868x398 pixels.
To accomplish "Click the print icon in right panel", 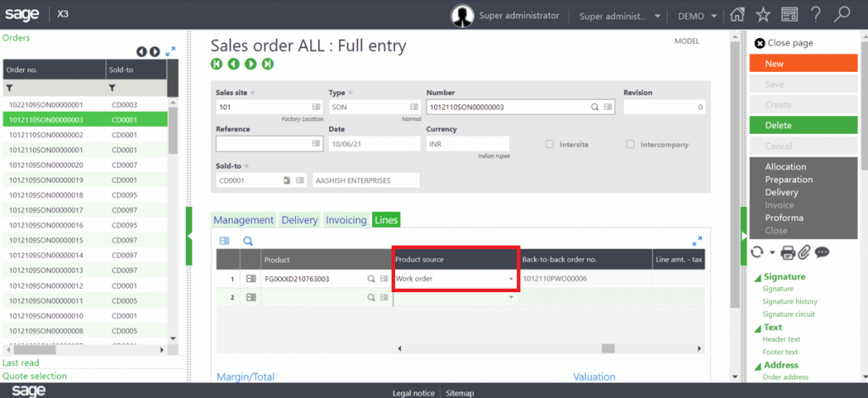I will 787,252.
